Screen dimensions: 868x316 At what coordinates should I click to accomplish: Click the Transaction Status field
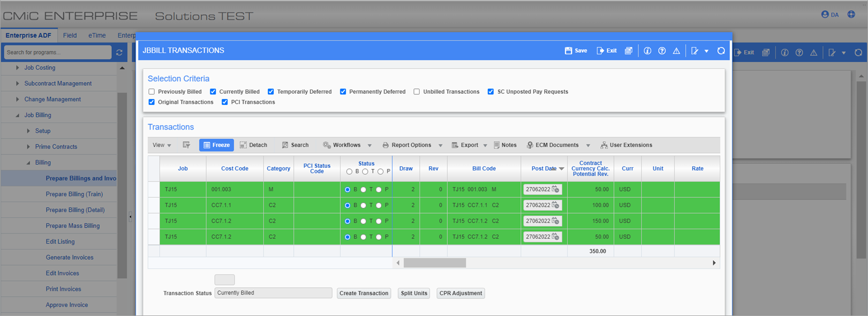tap(273, 293)
